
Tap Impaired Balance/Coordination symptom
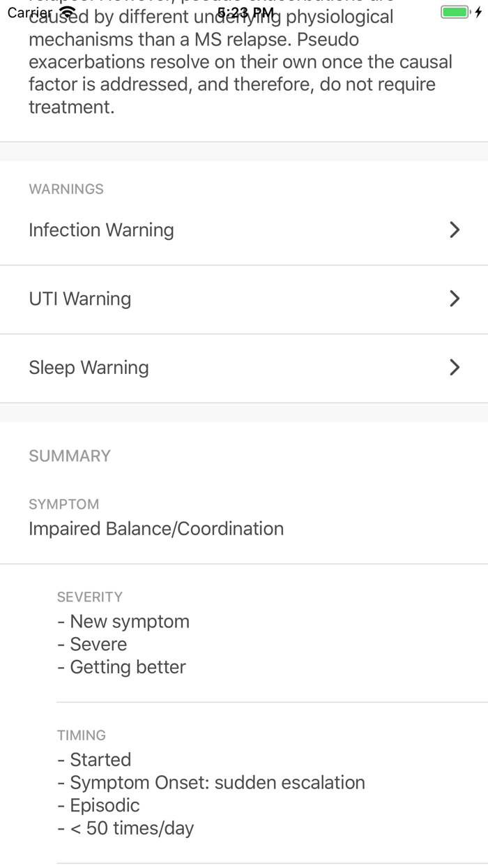point(155,528)
